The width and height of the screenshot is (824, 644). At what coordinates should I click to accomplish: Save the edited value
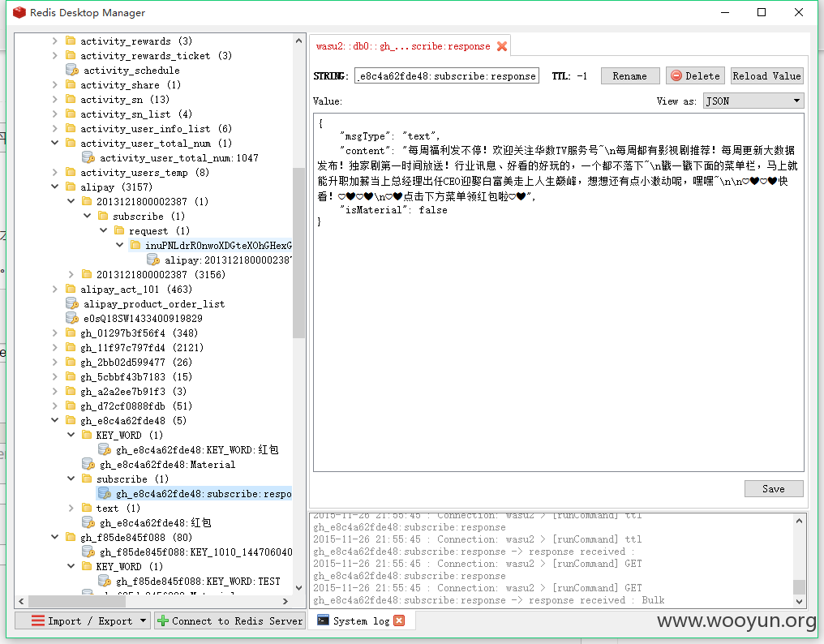(774, 489)
